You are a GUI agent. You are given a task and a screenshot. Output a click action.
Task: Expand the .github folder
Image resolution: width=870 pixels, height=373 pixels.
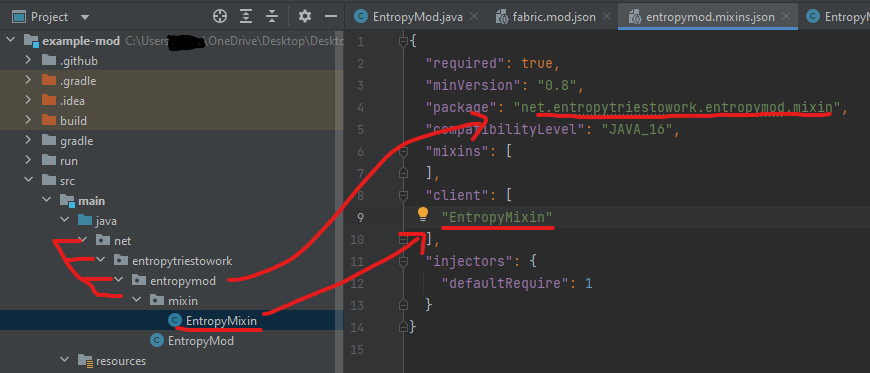tap(28, 61)
